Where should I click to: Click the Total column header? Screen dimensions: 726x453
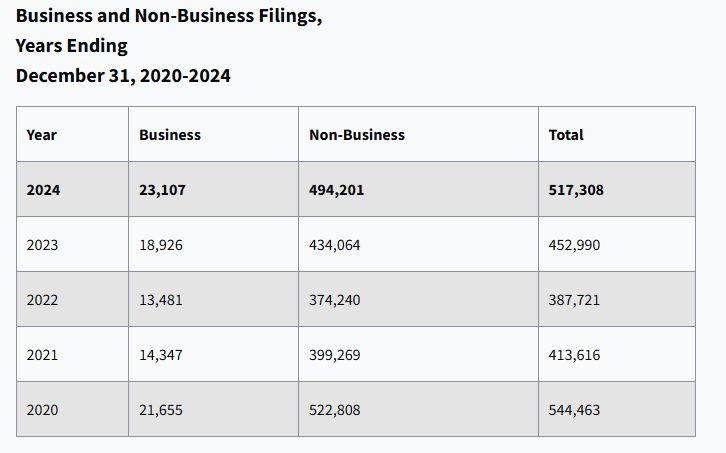coord(566,135)
